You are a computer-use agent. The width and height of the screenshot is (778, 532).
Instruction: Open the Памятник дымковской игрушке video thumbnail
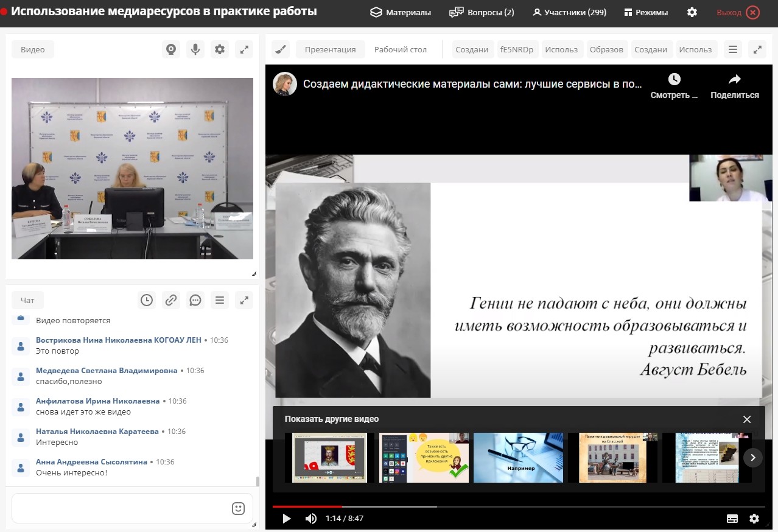pyautogui.click(x=612, y=458)
